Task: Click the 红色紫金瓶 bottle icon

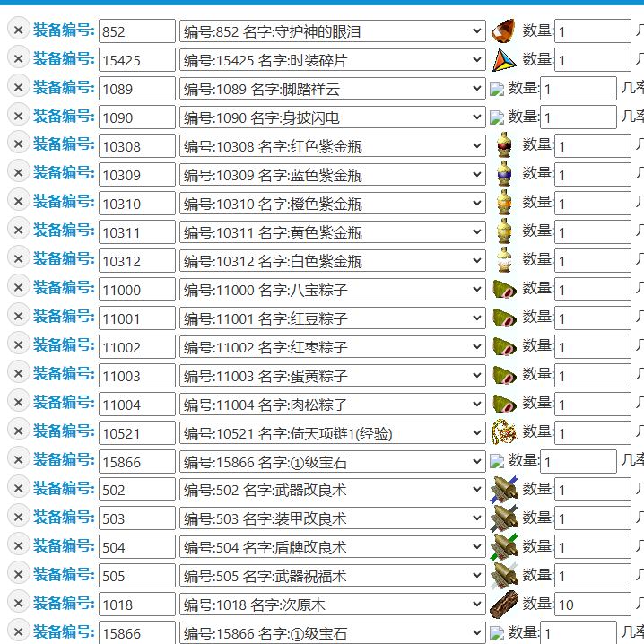Action: (x=504, y=145)
